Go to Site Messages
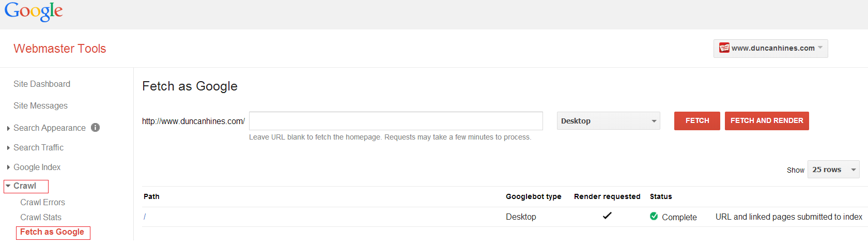868x245 pixels. pos(40,105)
